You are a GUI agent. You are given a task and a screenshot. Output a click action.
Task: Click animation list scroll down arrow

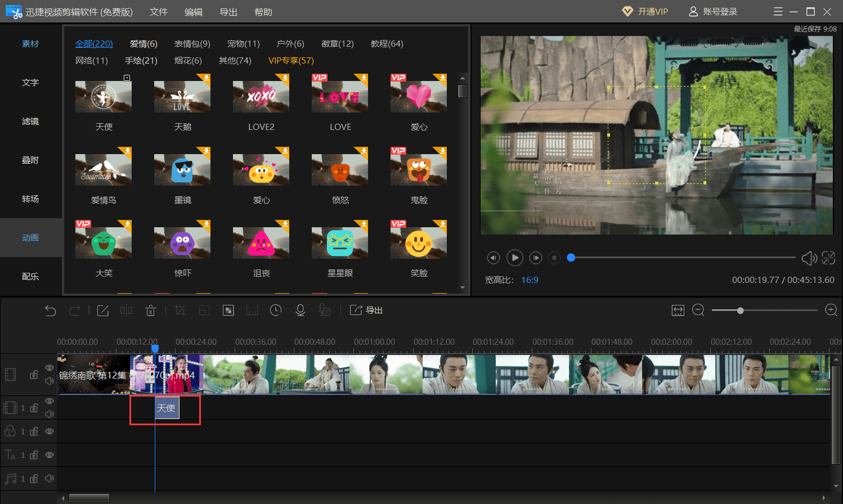tap(463, 287)
